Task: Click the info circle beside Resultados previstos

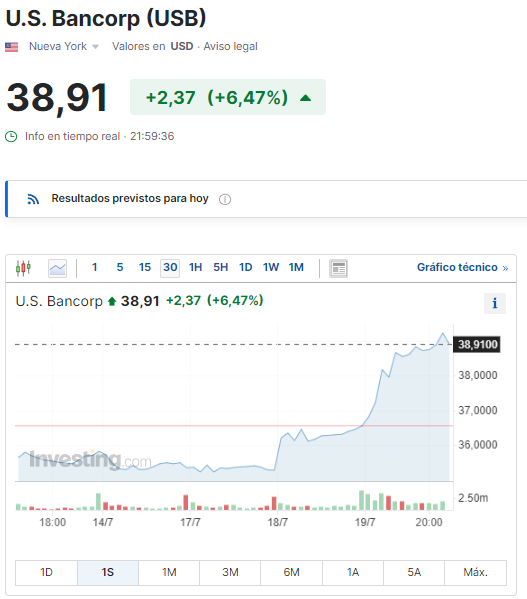Action: [225, 199]
